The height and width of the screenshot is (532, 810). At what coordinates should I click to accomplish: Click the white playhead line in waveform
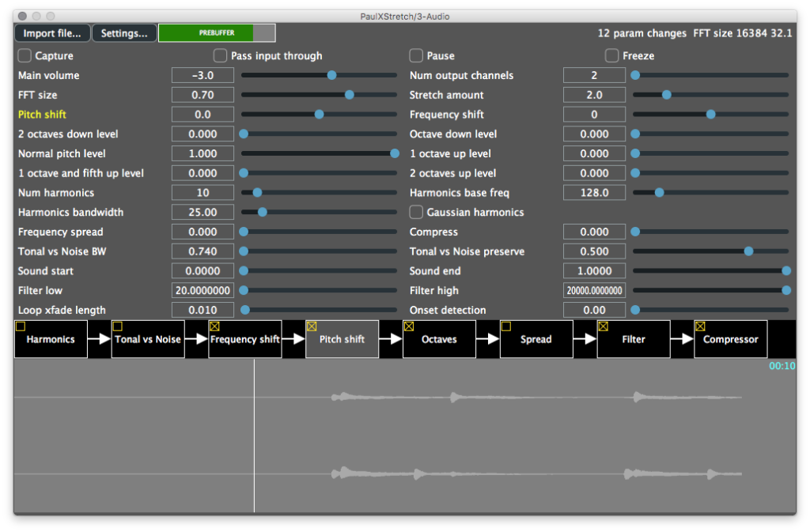pos(254,436)
